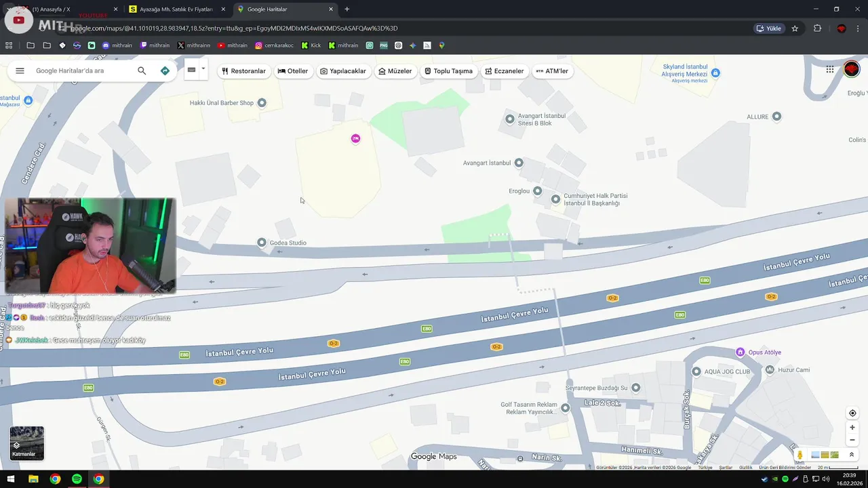
Task: Open the Google Maps hamburger menu
Action: tap(20, 70)
